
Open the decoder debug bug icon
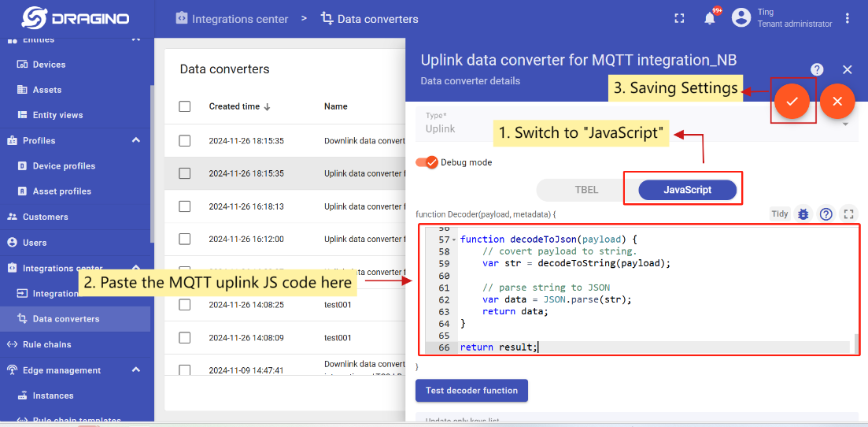tap(803, 213)
